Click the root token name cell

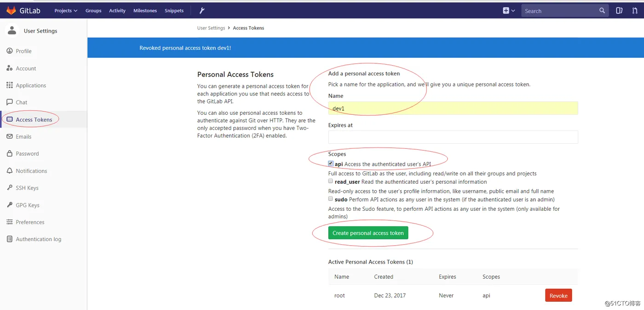point(339,295)
